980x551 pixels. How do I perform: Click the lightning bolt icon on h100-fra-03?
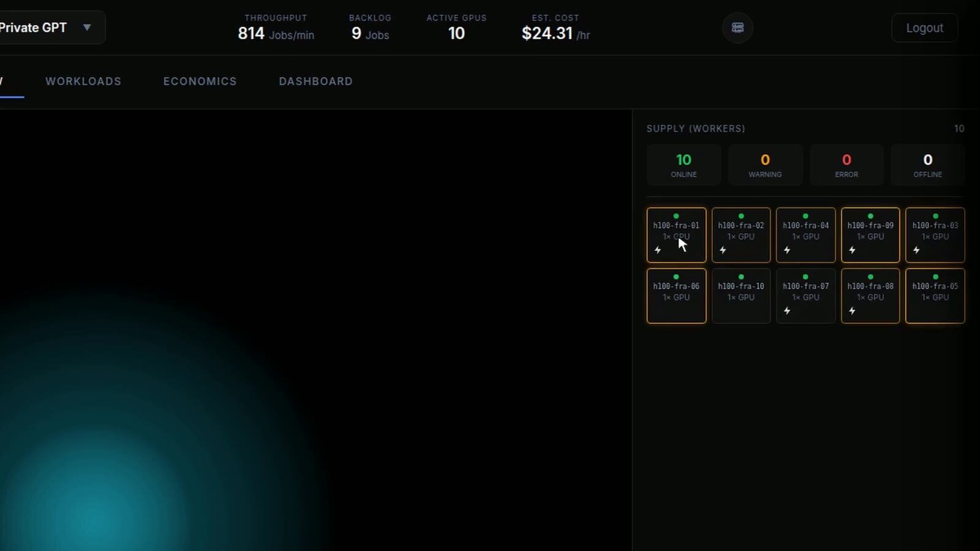pos(916,250)
